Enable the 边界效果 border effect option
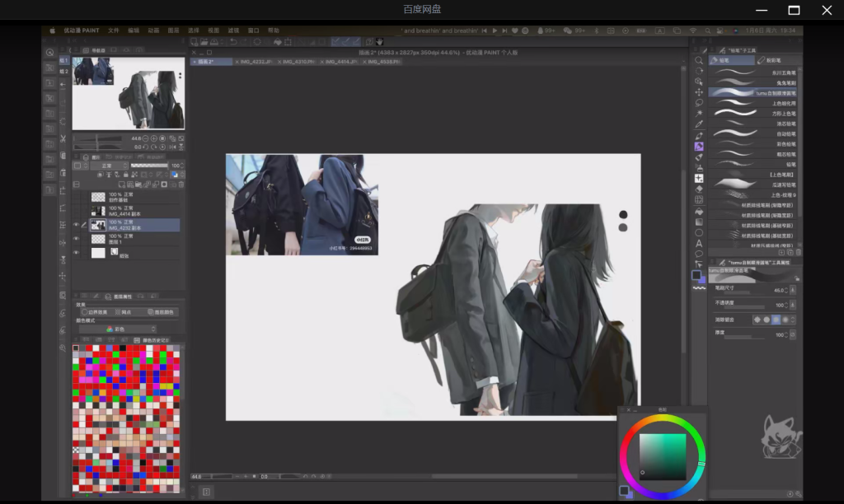Viewport: 844px width, 504px height. coord(96,312)
